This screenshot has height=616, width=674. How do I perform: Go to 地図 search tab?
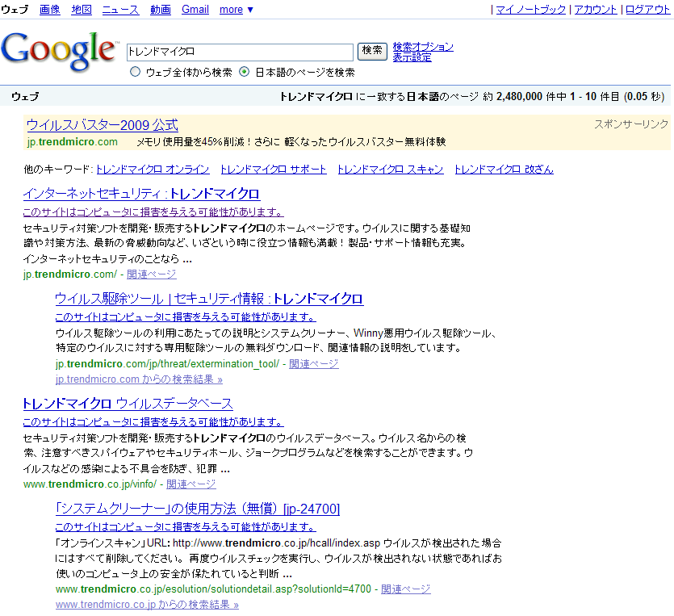(82, 10)
